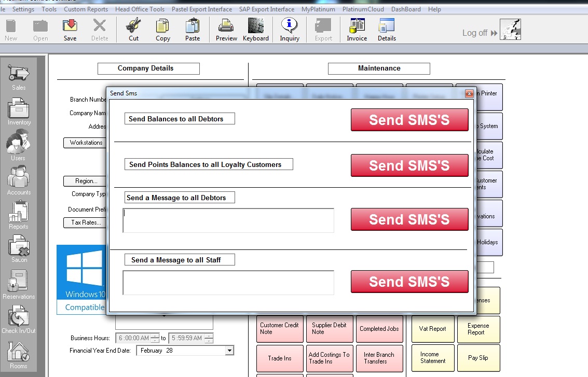Open the Head Office Tools menu
Viewport: 588px width, 377px height.
140,9
